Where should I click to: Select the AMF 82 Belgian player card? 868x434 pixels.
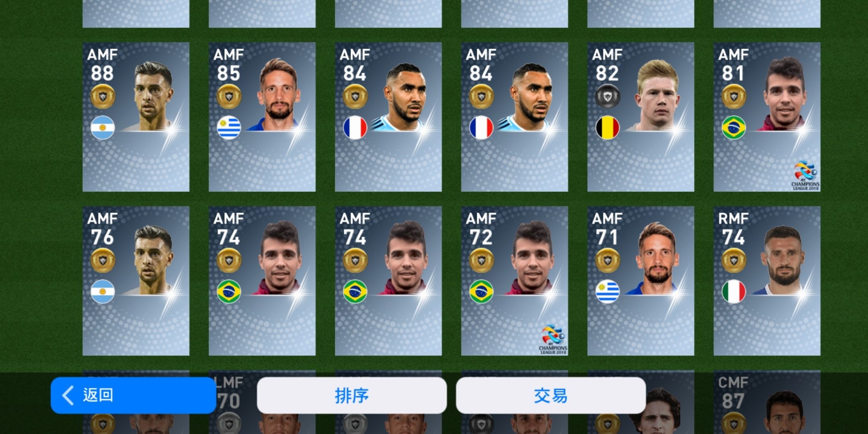(641, 117)
